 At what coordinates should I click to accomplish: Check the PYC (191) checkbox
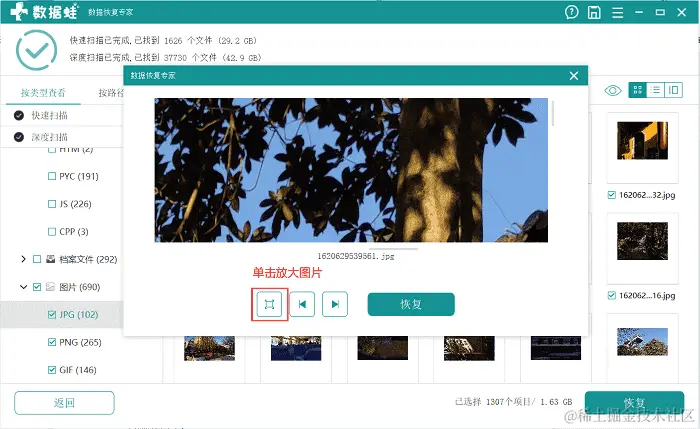pos(52,176)
